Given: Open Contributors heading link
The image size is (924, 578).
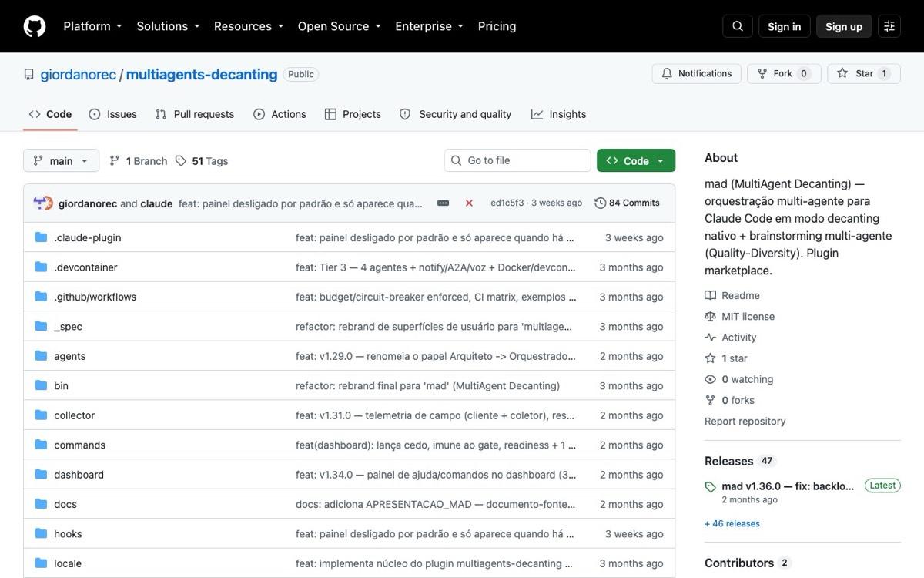Looking at the screenshot, I should [x=748, y=563].
